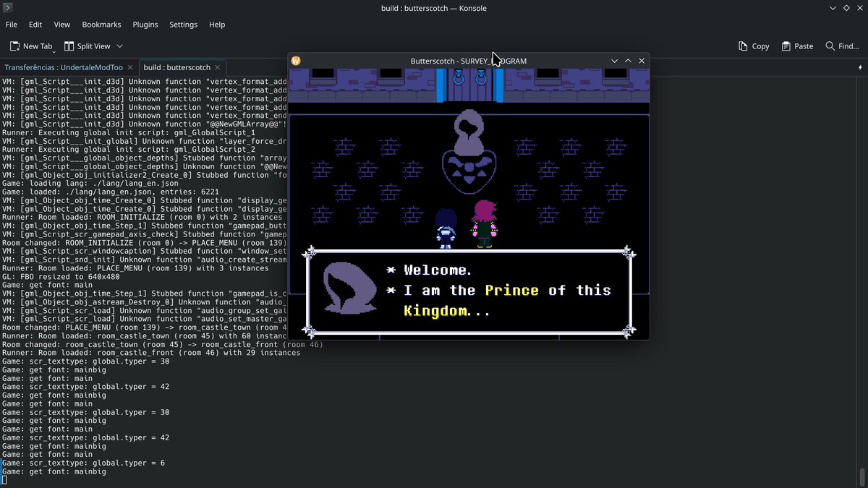Screen dimensions: 868x488
Task: Switch to the Transferências : UndertaleModToo tab
Action: tap(67, 67)
